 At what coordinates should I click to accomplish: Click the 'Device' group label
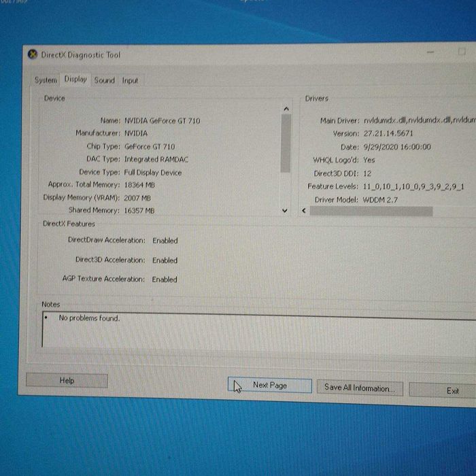[x=54, y=98]
